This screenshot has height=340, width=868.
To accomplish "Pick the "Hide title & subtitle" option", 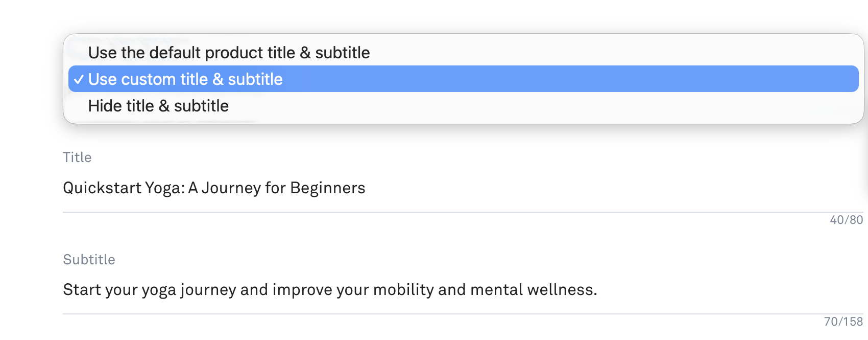I will [x=158, y=106].
